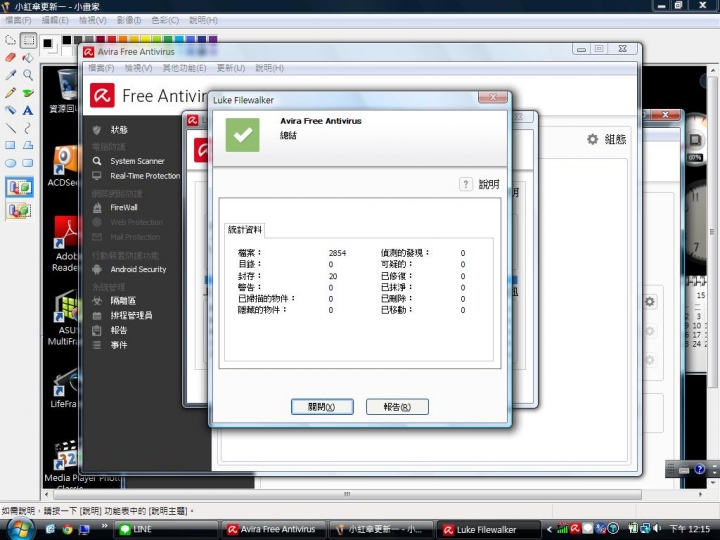Click the 組態 gear icon in Avira
720x540 pixels.
pos(593,139)
